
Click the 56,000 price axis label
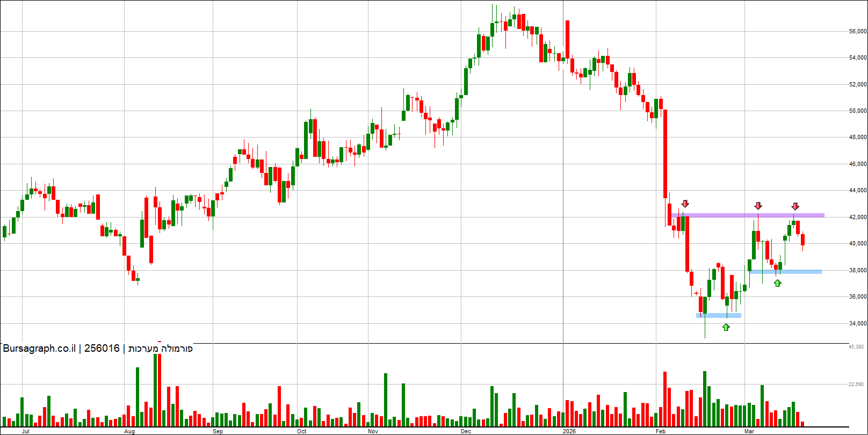pyautogui.click(x=858, y=31)
